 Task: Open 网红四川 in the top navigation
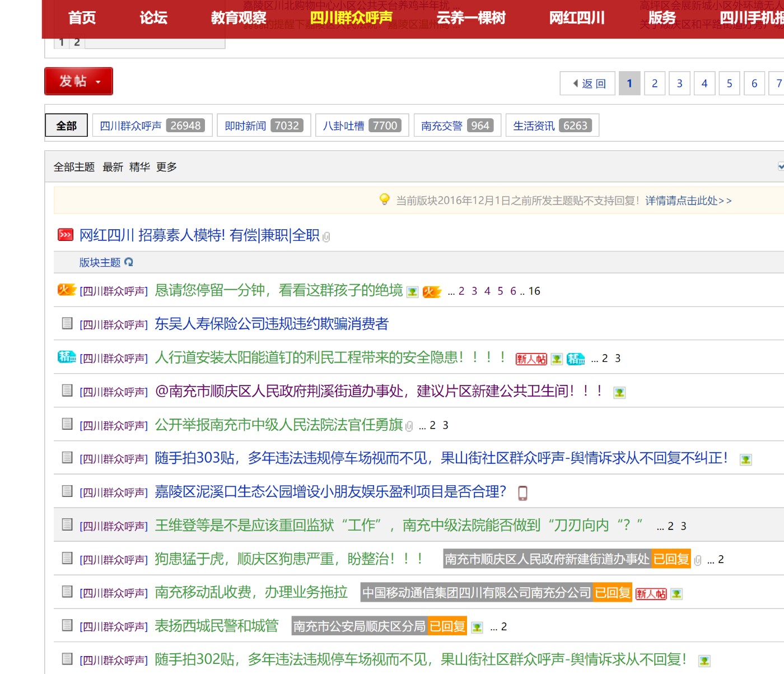click(x=577, y=18)
